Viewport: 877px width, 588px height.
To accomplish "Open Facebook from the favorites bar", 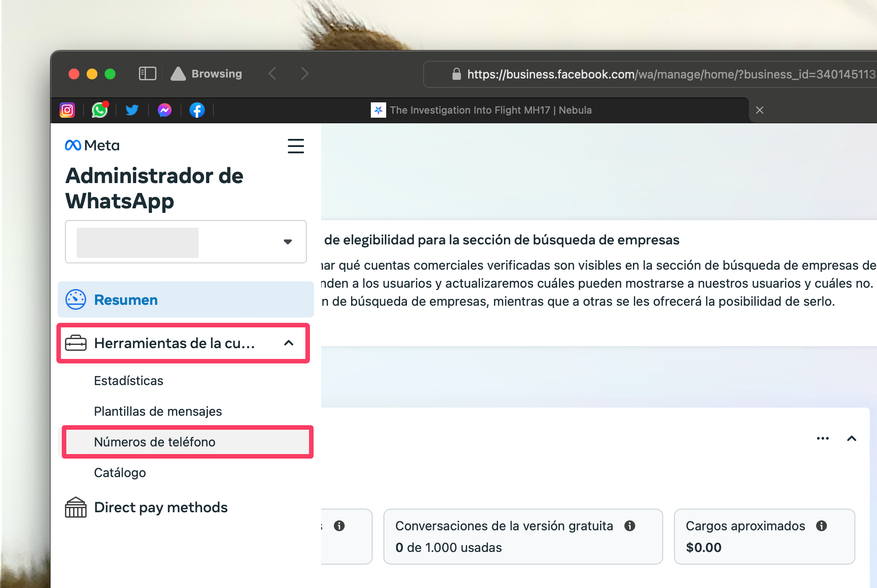I will 197,110.
